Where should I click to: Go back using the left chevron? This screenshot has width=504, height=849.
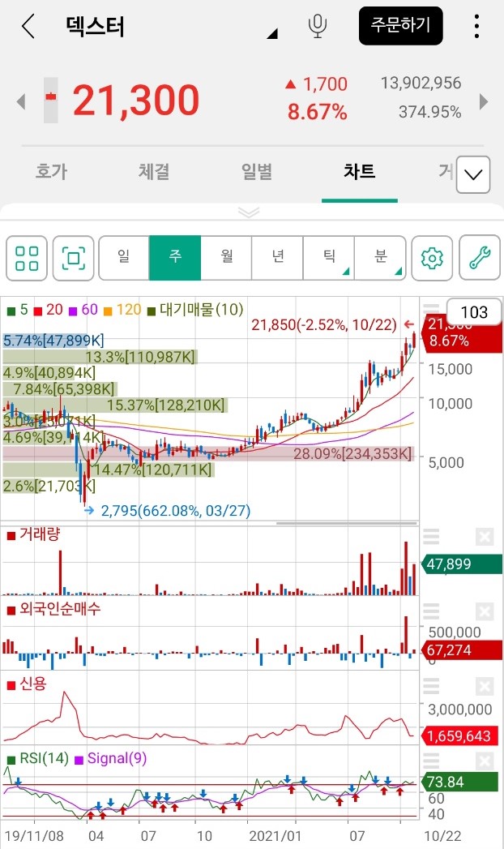(x=28, y=26)
